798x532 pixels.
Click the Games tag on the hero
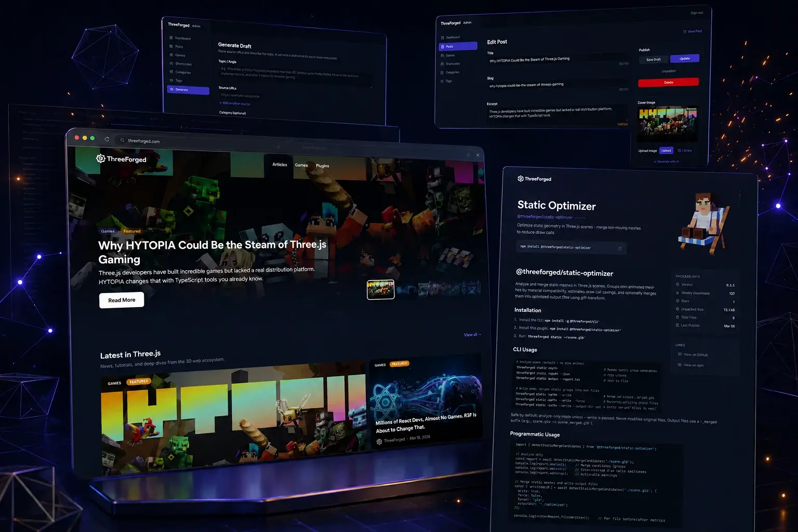(x=108, y=231)
